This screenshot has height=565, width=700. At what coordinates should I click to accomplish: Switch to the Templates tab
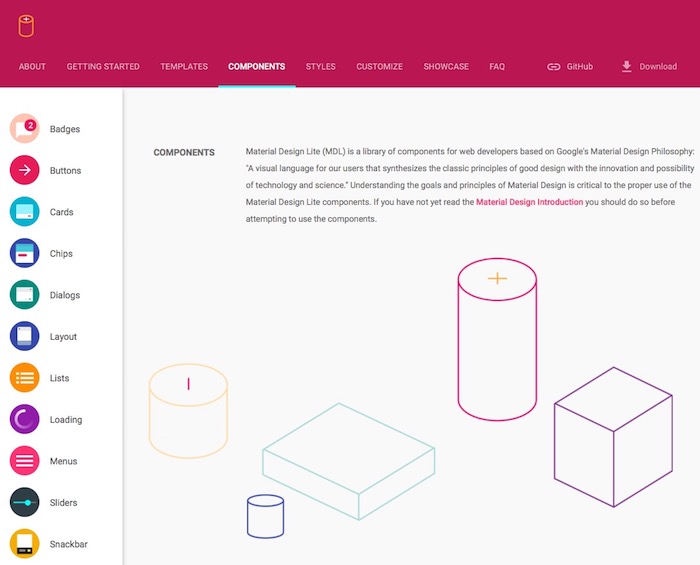[184, 66]
